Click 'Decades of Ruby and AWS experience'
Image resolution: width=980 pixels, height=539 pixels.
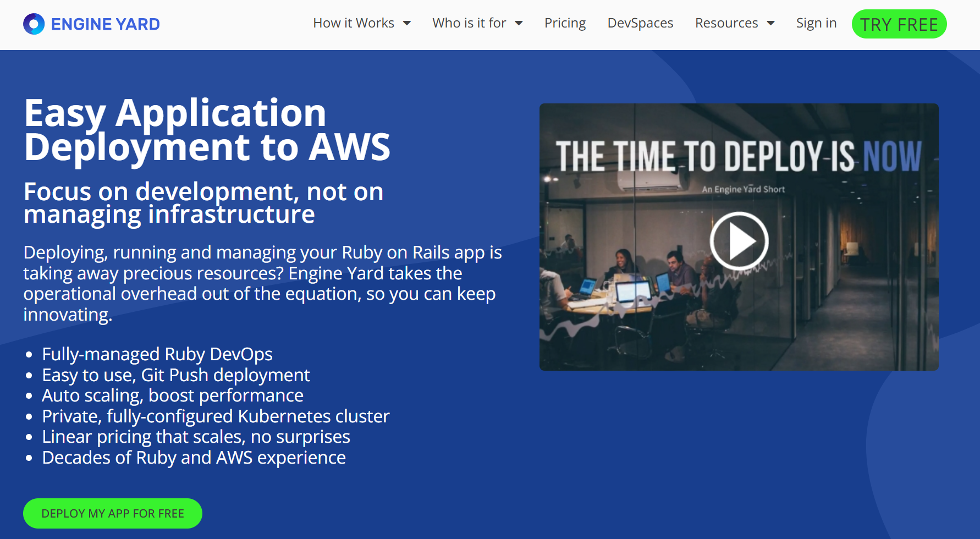(194, 458)
